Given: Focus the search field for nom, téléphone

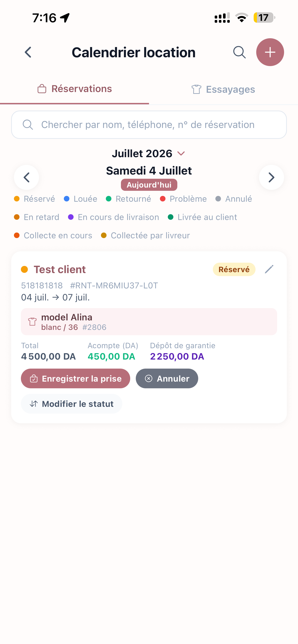Looking at the screenshot, I should (x=149, y=125).
